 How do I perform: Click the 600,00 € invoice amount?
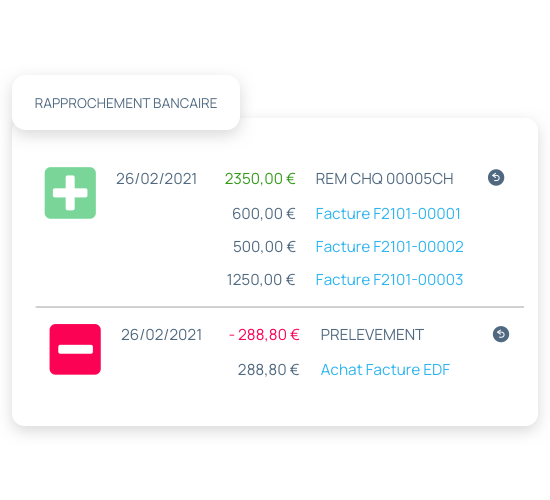[x=264, y=213]
